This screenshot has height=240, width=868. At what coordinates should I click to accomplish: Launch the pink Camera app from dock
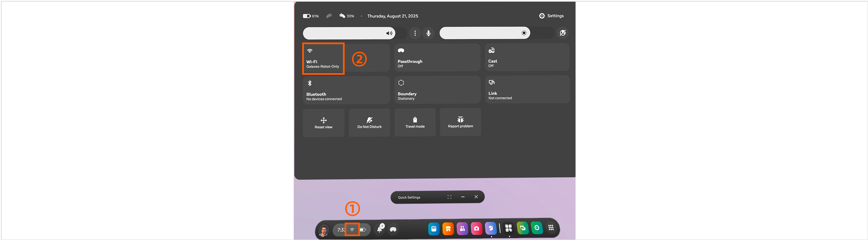coord(477,229)
